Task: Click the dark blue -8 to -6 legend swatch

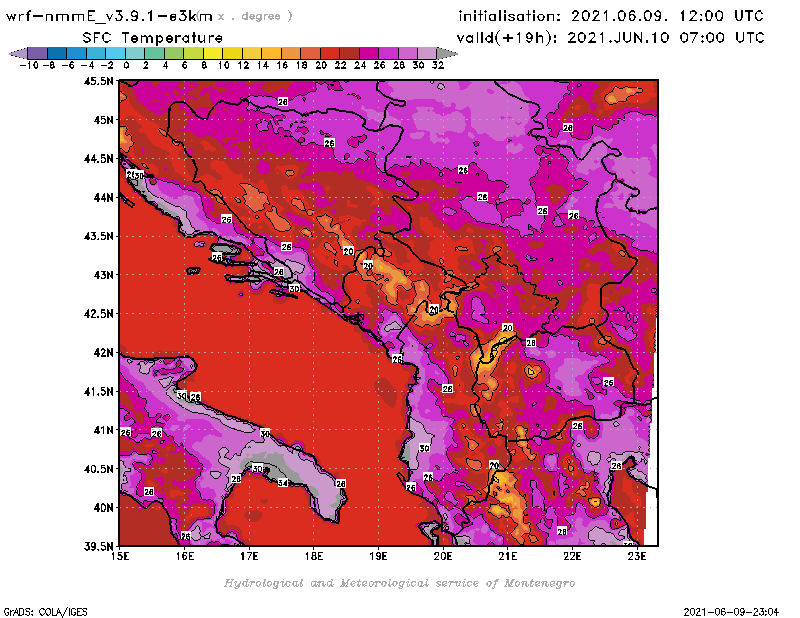Action: pos(57,53)
